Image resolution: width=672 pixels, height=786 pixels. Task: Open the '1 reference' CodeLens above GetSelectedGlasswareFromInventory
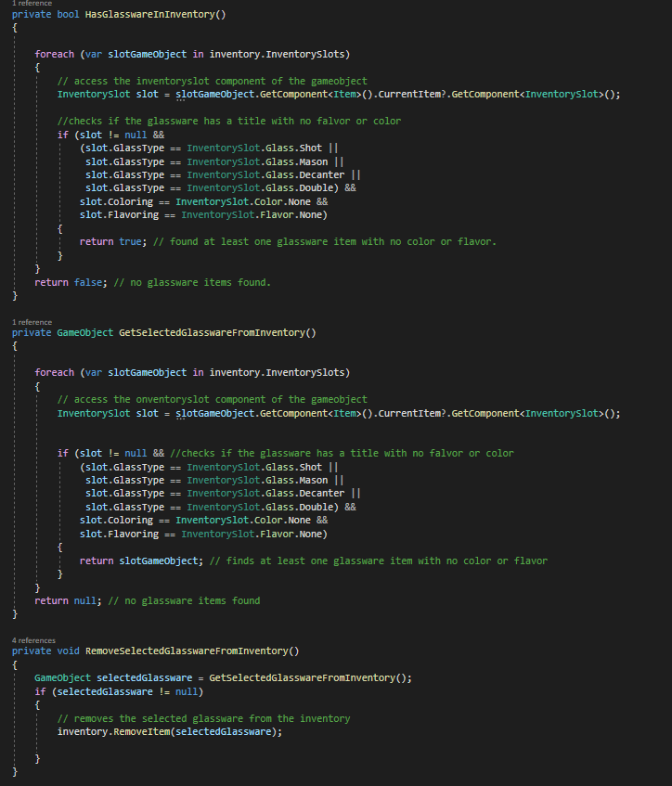point(32,322)
